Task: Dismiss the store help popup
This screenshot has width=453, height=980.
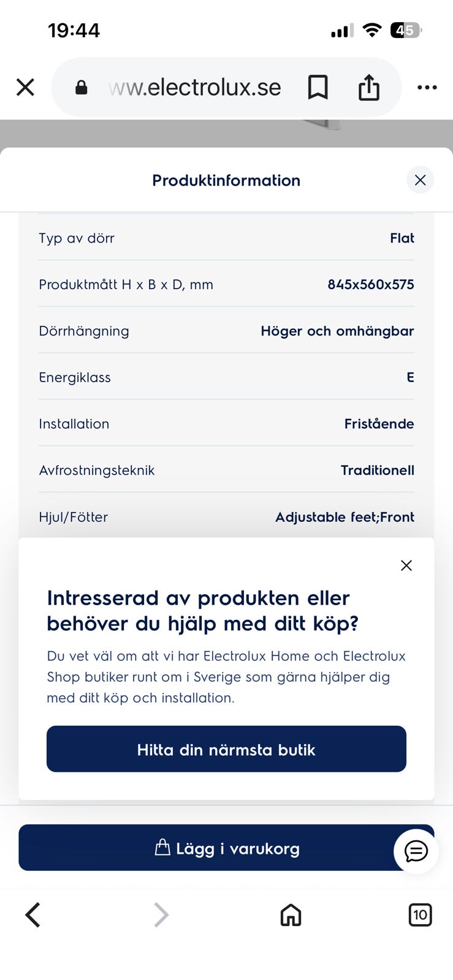Action: 406,565
